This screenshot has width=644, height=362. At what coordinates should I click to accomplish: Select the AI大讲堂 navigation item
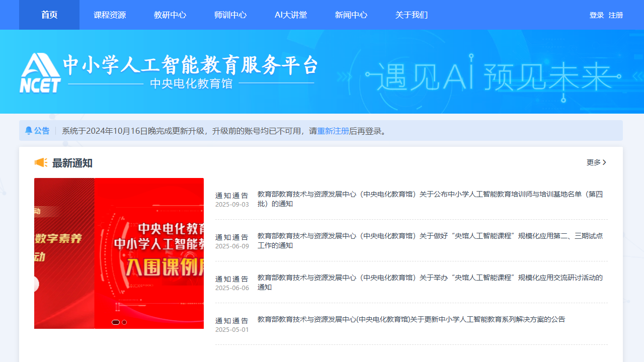(x=291, y=15)
